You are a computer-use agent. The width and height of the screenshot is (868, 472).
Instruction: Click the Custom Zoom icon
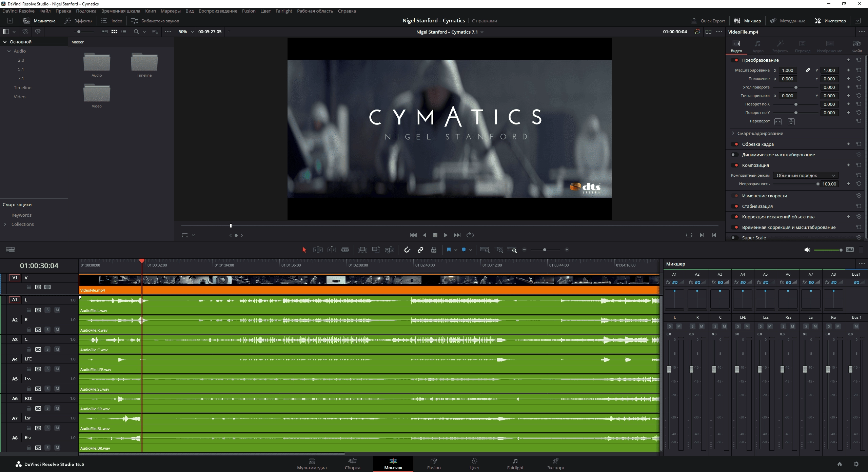point(512,250)
